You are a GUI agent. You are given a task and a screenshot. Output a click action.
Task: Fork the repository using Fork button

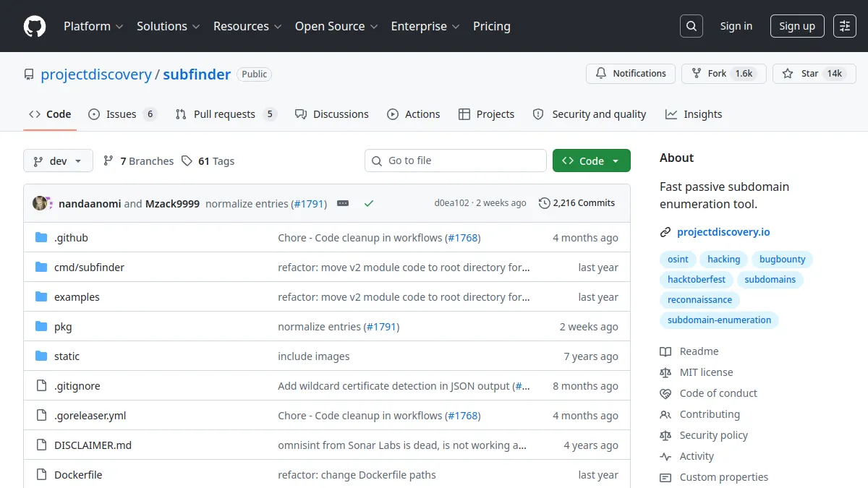click(723, 74)
